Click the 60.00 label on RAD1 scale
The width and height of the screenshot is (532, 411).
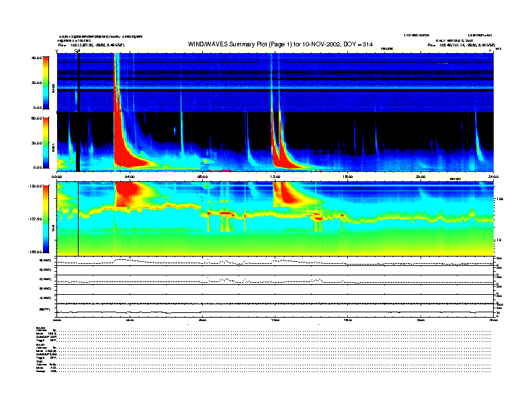click(x=36, y=118)
